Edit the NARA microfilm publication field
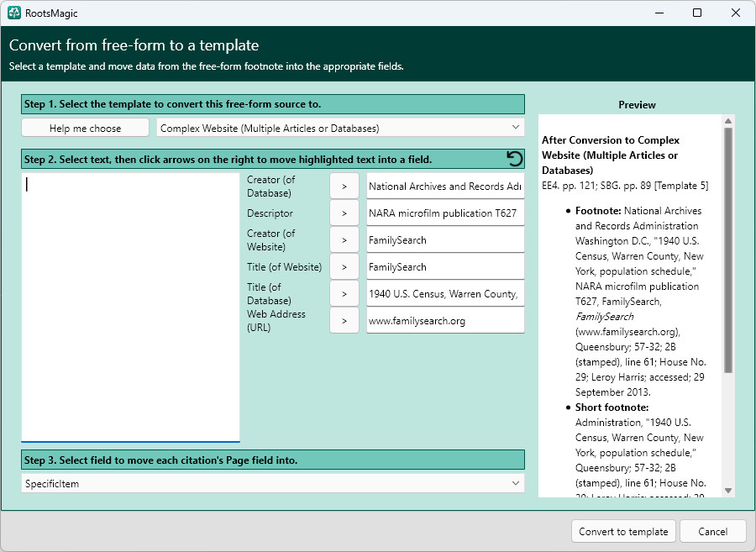Image resolution: width=756 pixels, height=552 pixels. coord(445,213)
